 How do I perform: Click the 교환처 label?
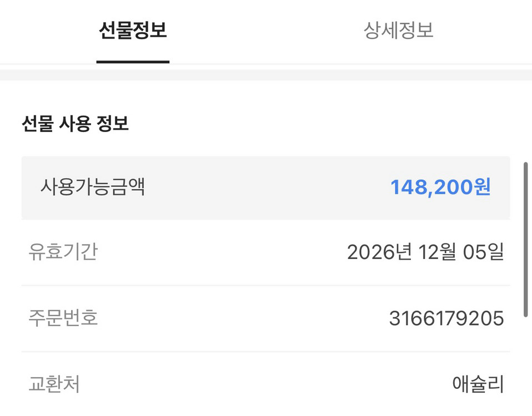tap(54, 384)
